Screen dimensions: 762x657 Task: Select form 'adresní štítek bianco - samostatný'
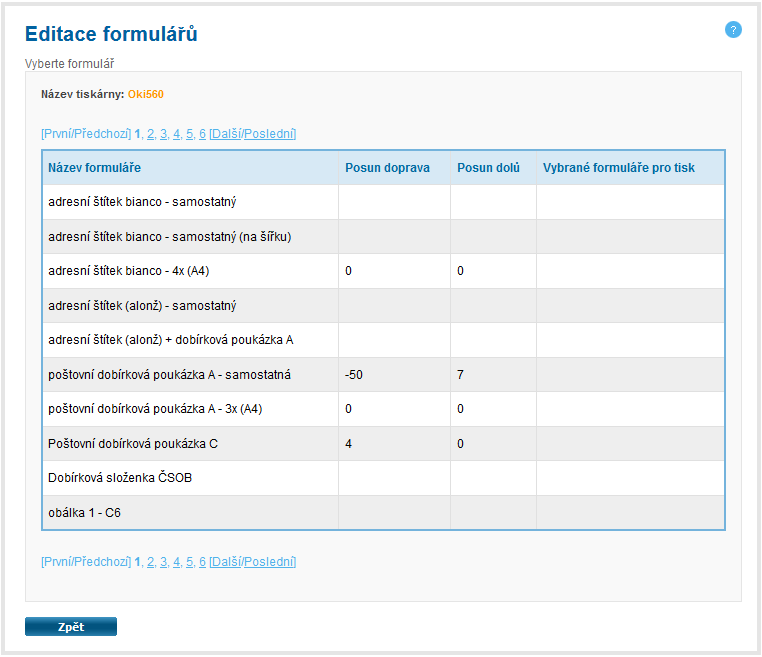pos(141,202)
